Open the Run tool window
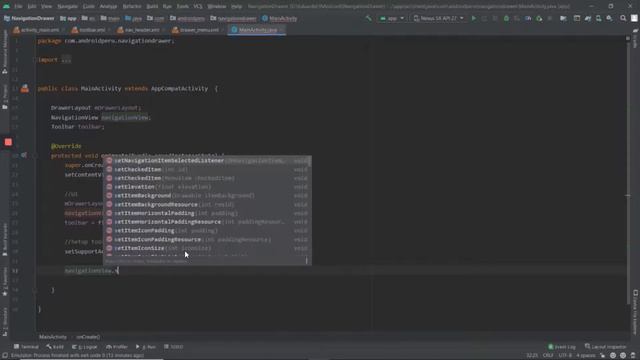This screenshot has height=360, width=640. click(x=146, y=347)
